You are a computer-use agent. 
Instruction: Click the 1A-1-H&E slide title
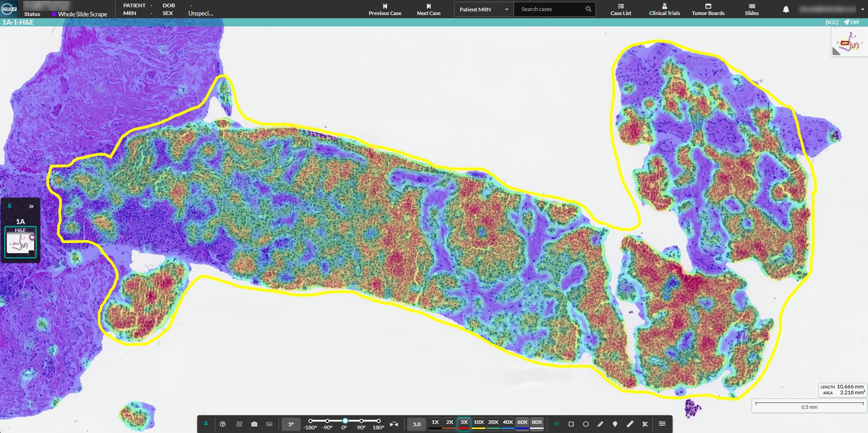18,22
